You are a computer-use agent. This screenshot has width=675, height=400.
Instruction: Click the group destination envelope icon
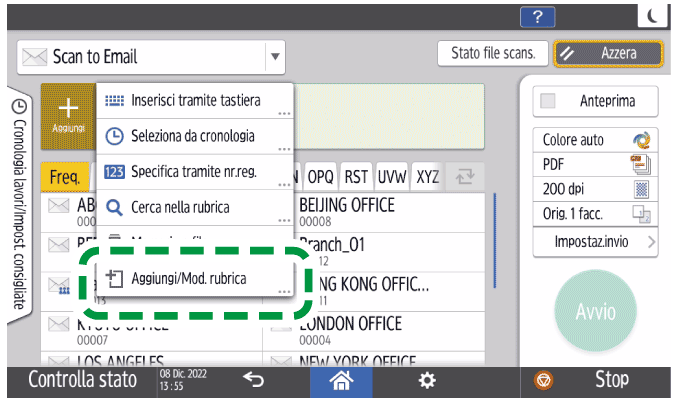coord(58,286)
